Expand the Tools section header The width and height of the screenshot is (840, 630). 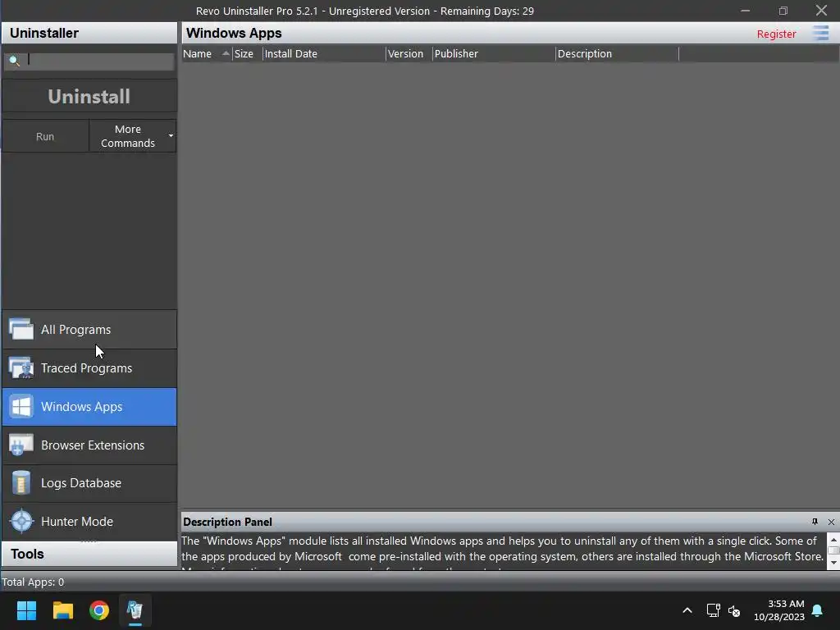(x=89, y=554)
